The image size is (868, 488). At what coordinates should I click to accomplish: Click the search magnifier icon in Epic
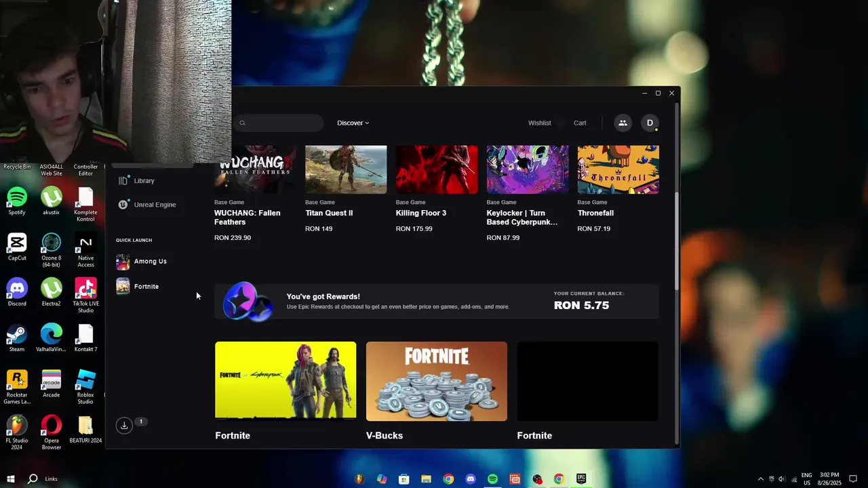243,123
